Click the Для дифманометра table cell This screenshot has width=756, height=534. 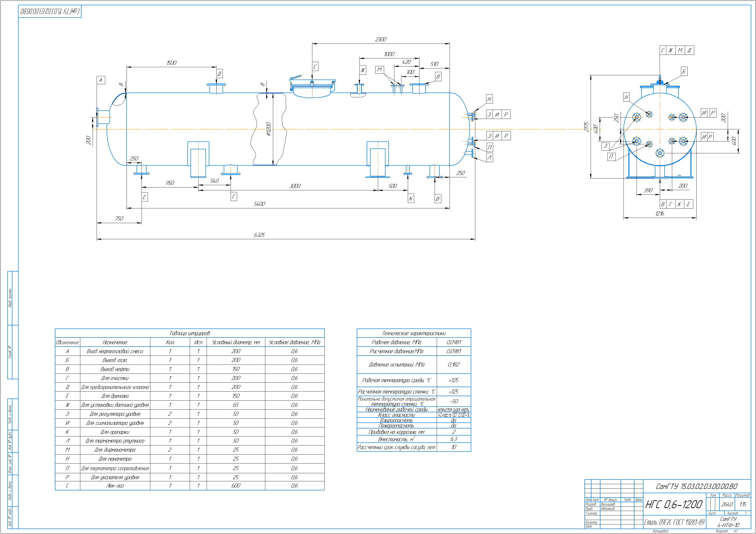(x=115, y=450)
